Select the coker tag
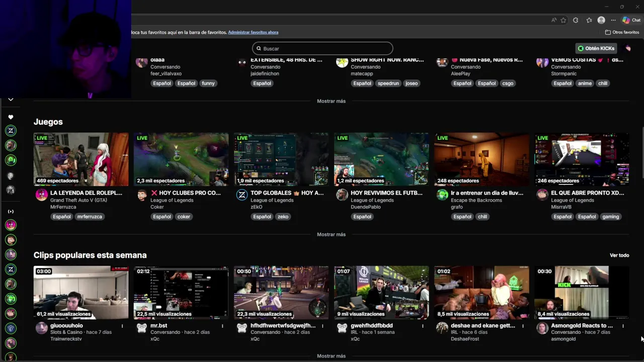Screen dimensions: 644x362 pyautogui.click(x=184, y=217)
